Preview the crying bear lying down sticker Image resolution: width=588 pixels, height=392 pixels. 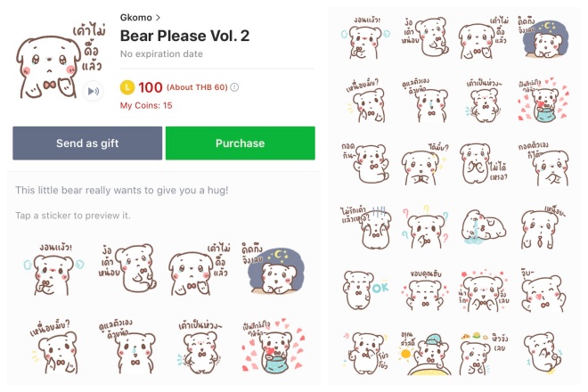pos(484,227)
